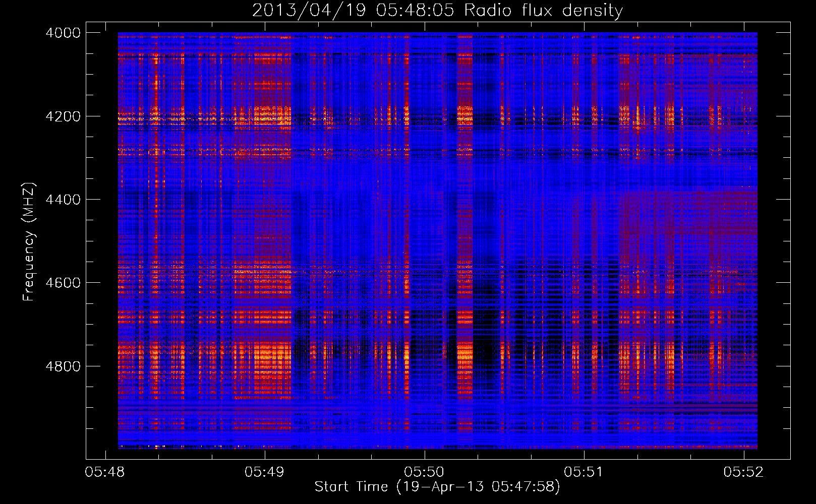
Task: Click the 05:51 time axis label
Action: click(x=584, y=472)
